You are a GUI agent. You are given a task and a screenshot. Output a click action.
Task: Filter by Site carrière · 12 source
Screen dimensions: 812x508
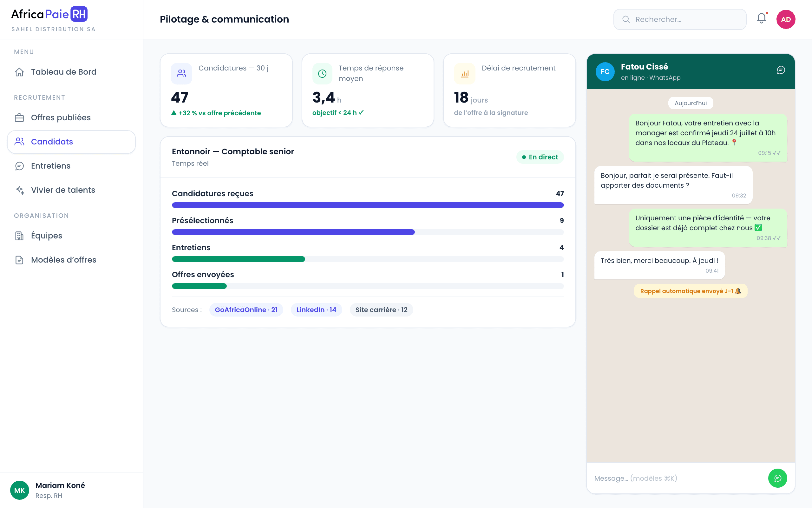click(x=381, y=310)
